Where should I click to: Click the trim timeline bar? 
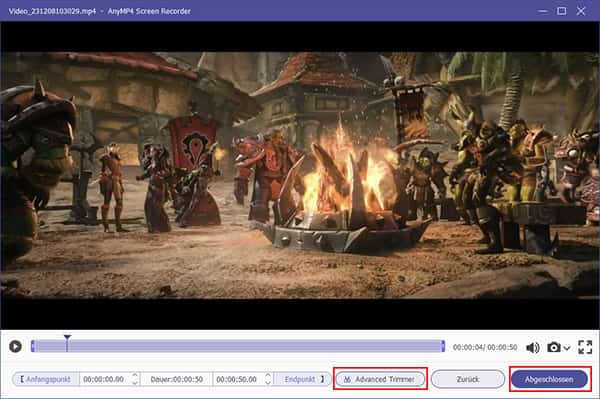(238, 346)
